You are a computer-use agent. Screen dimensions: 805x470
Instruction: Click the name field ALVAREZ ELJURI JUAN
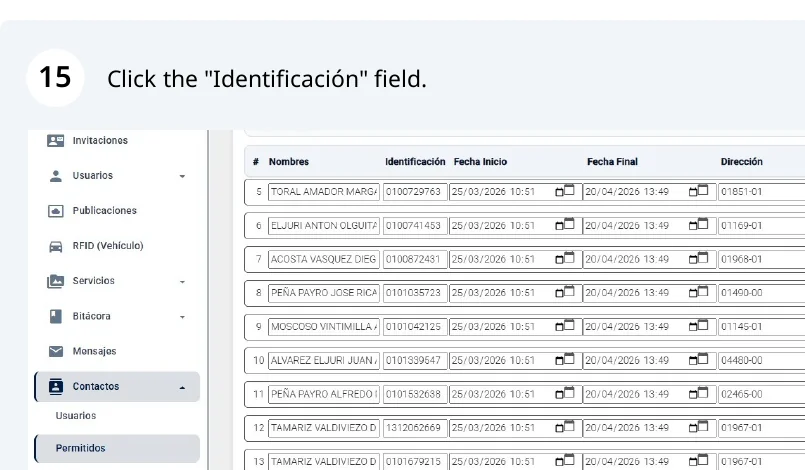point(323,360)
